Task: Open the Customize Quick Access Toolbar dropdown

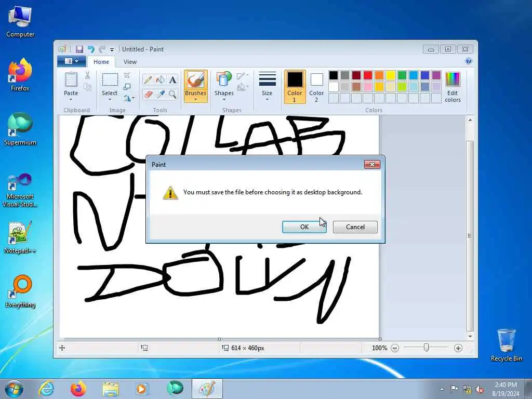Action: coord(112,49)
